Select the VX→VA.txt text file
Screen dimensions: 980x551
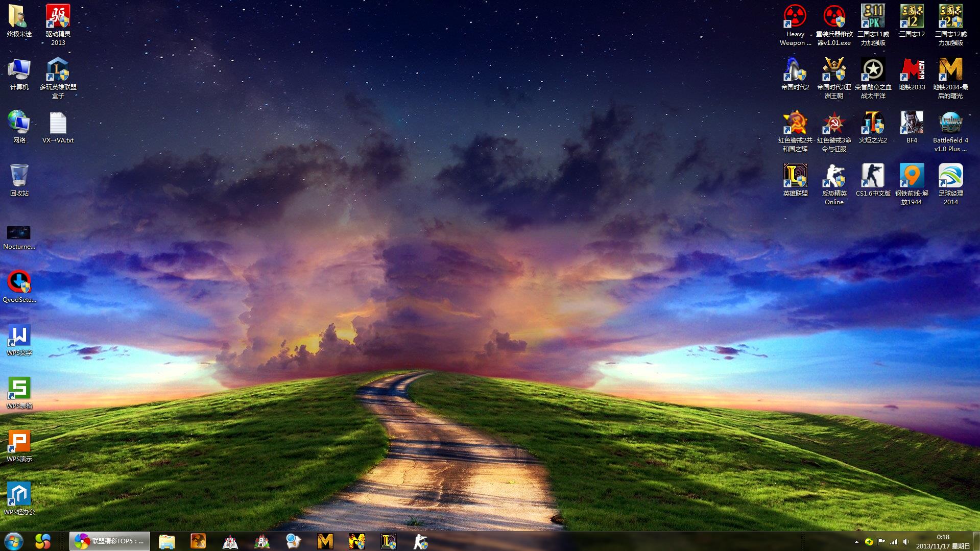pos(58,127)
